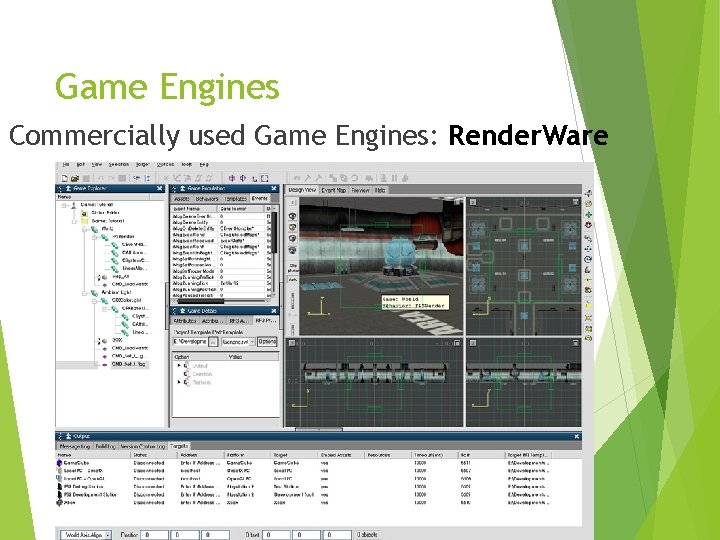The width and height of the screenshot is (720, 540).
Task: Open the Tools menu
Action: tap(186, 164)
